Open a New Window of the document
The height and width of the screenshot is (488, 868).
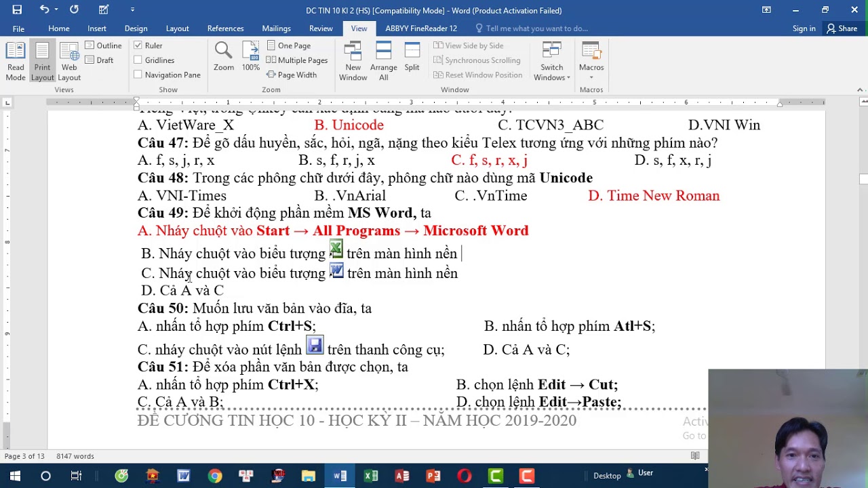pos(353,62)
